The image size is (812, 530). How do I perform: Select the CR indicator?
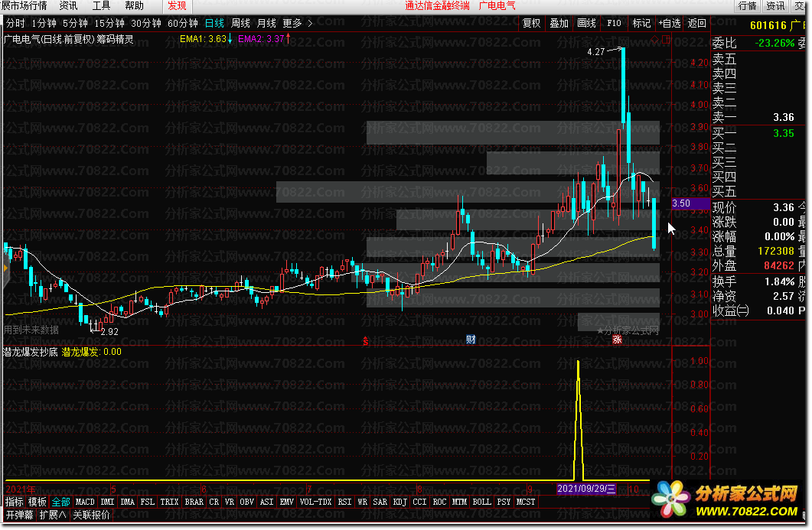coord(214,502)
